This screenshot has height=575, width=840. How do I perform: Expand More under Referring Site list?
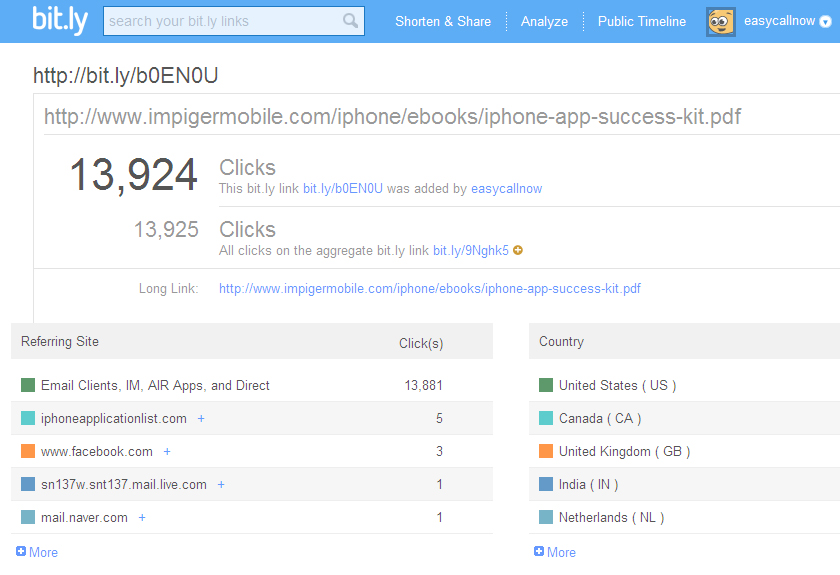pos(37,552)
